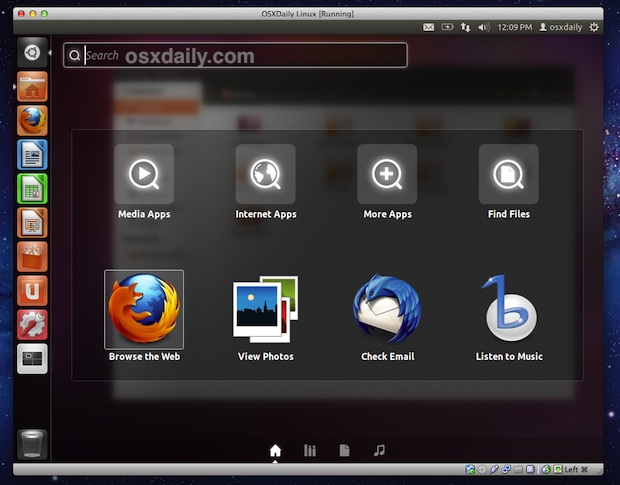Open the session gear menu
Image resolution: width=620 pixels, height=485 pixels.
(x=594, y=27)
